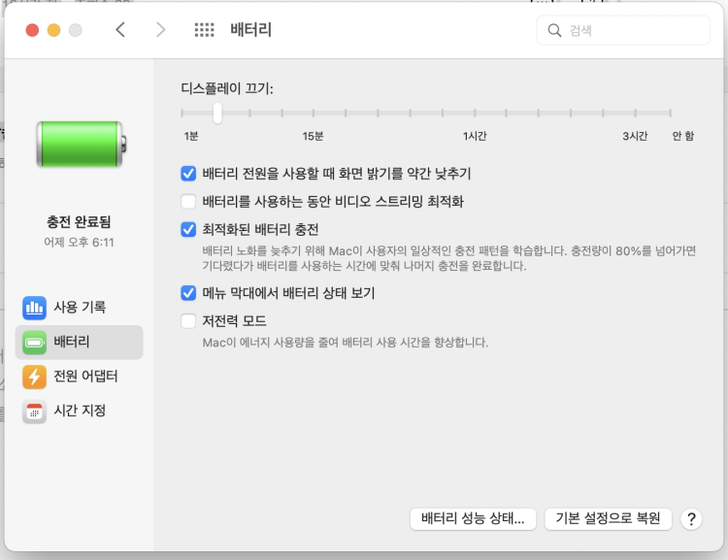Click the 사용 기록 chart icon
Screen dimensions: 728x560
coord(34,308)
